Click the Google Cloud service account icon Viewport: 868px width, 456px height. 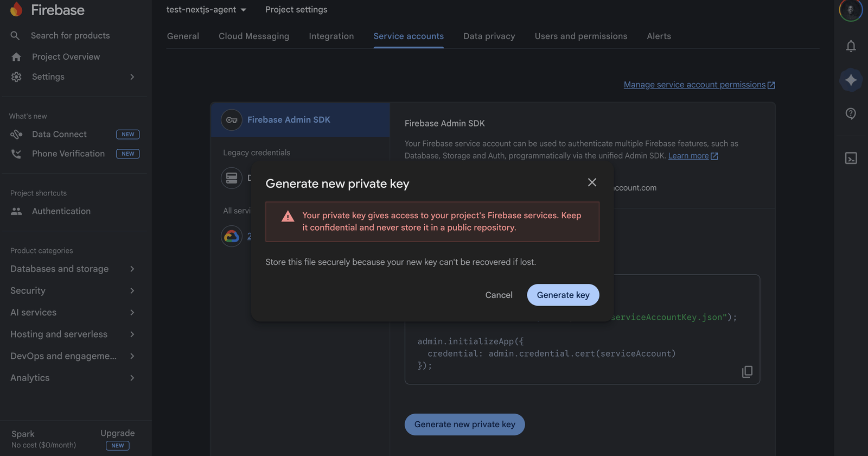[232, 236]
